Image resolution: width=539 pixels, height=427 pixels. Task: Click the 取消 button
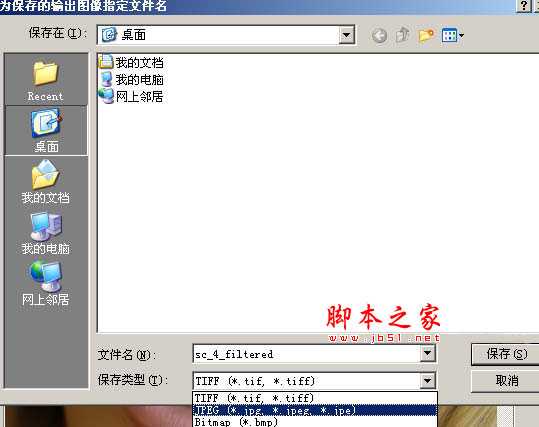click(506, 381)
